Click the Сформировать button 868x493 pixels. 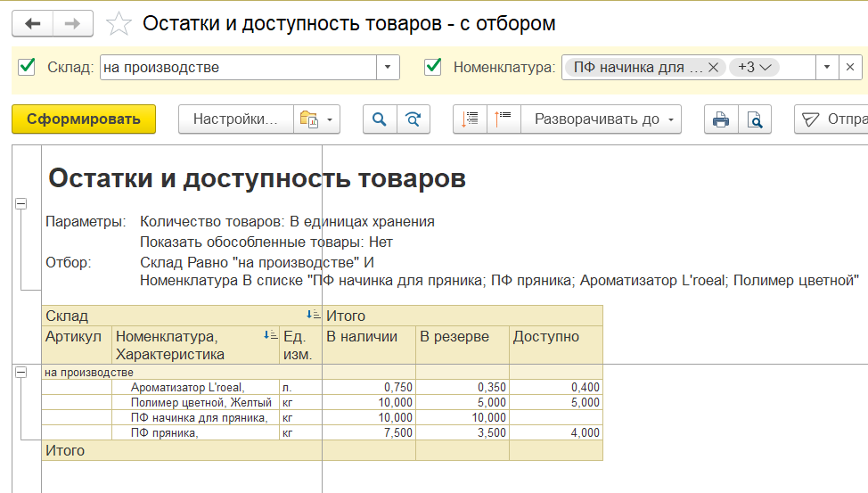click(x=84, y=119)
